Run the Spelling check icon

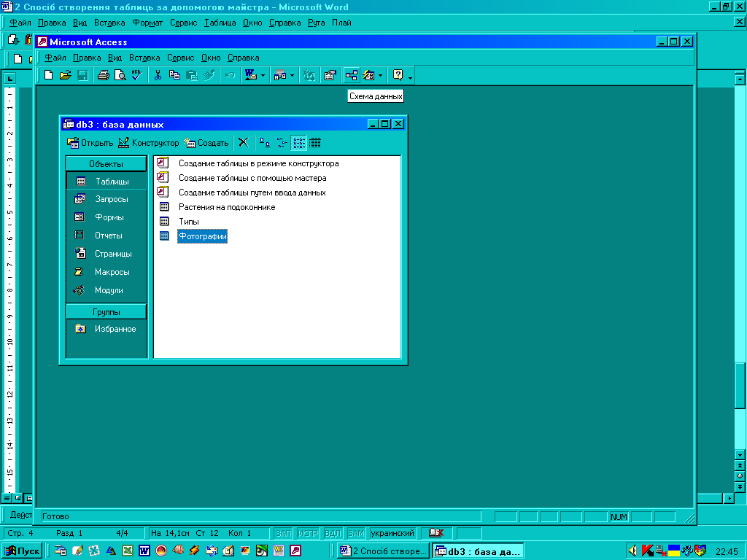pyautogui.click(x=137, y=75)
